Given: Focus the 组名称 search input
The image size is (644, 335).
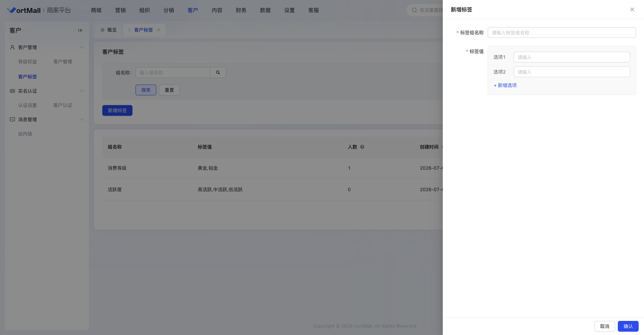Looking at the screenshot, I should pos(173,72).
